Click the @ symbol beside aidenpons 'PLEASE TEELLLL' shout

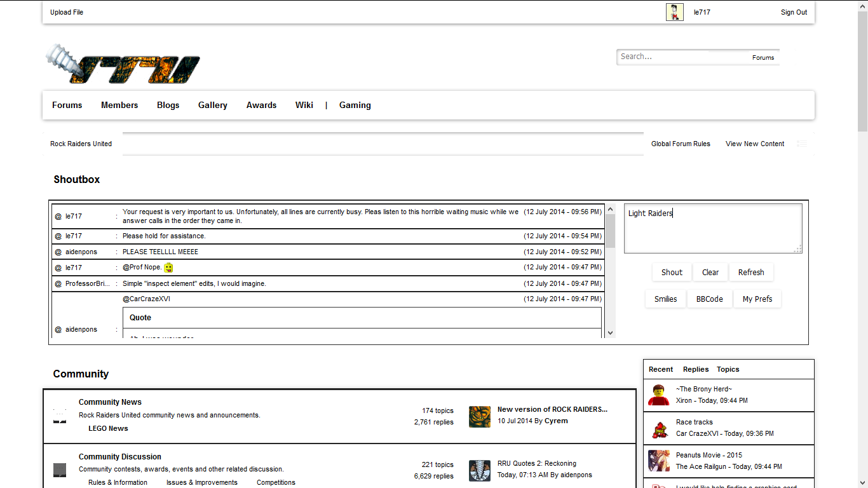pos(58,252)
